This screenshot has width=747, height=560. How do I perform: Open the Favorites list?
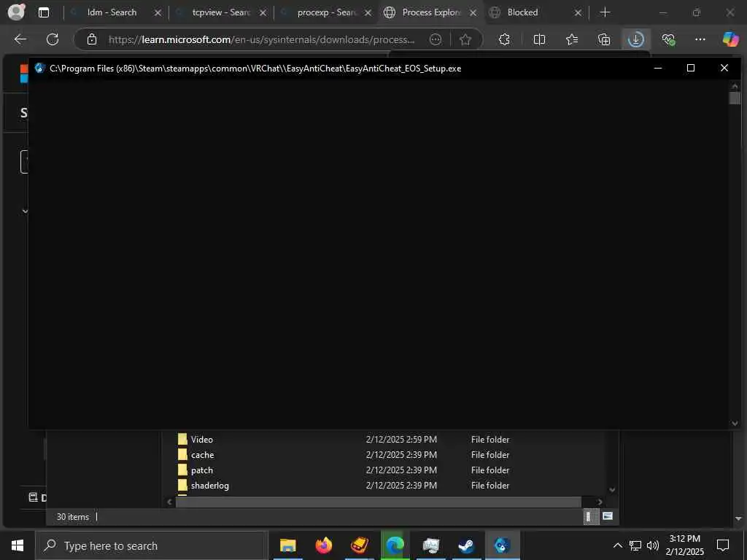pyautogui.click(x=572, y=39)
